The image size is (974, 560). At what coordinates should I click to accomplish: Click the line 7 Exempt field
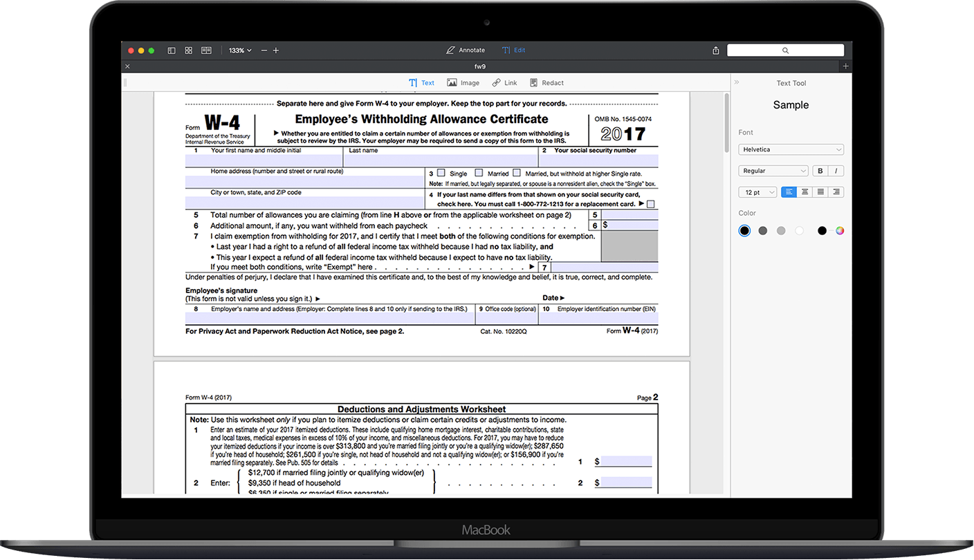[x=605, y=268]
